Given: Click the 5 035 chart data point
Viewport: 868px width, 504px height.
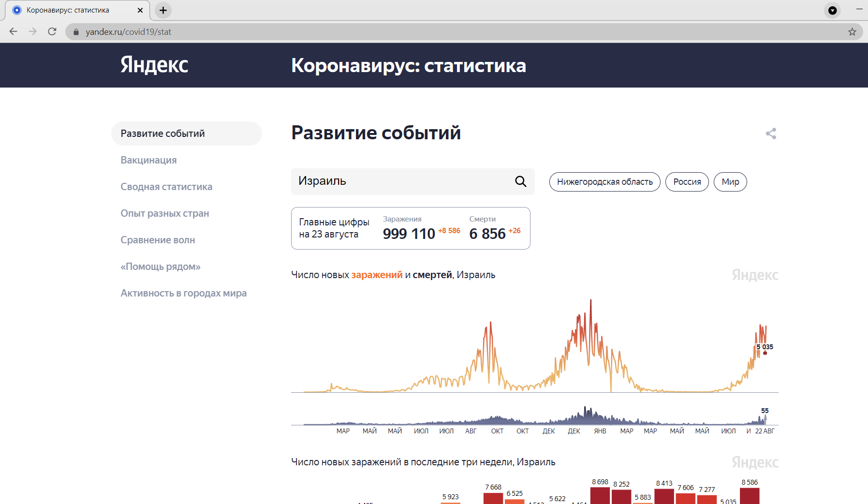Looking at the screenshot, I should (x=765, y=353).
